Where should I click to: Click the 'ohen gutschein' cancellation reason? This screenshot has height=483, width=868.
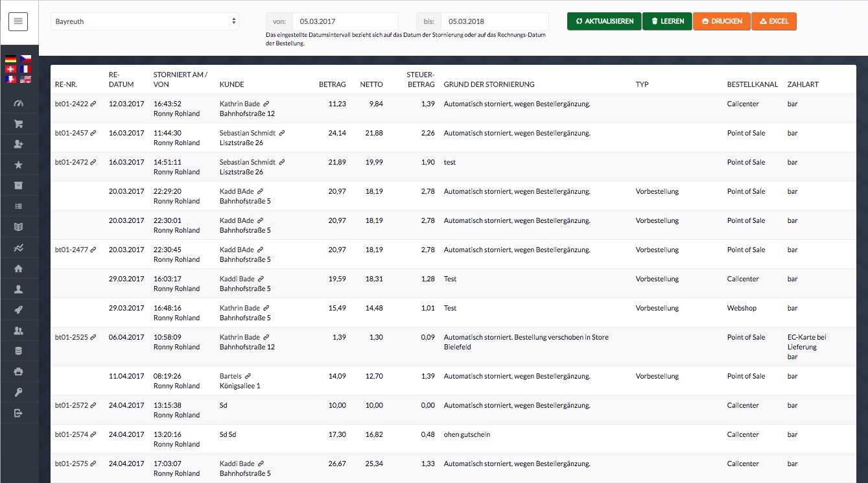coord(467,434)
